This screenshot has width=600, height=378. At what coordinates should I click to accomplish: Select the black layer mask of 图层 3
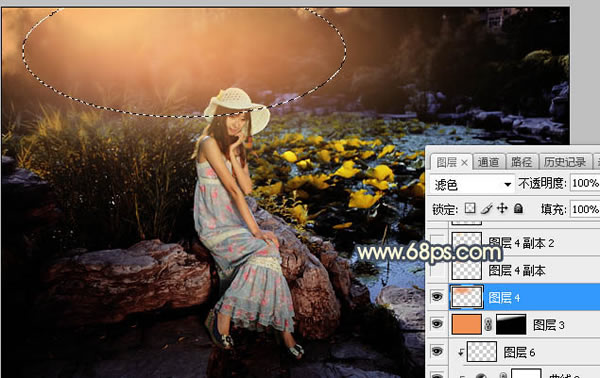coord(511,324)
